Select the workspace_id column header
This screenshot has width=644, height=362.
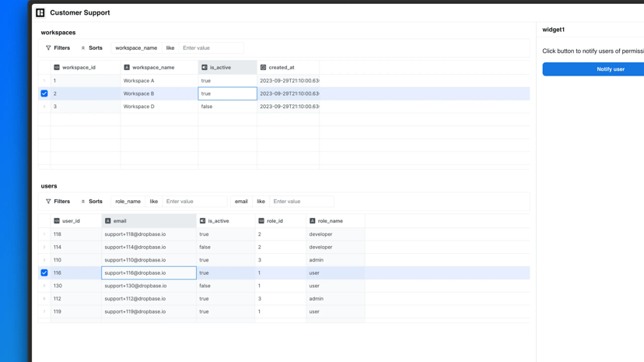click(x=86, y=68)
